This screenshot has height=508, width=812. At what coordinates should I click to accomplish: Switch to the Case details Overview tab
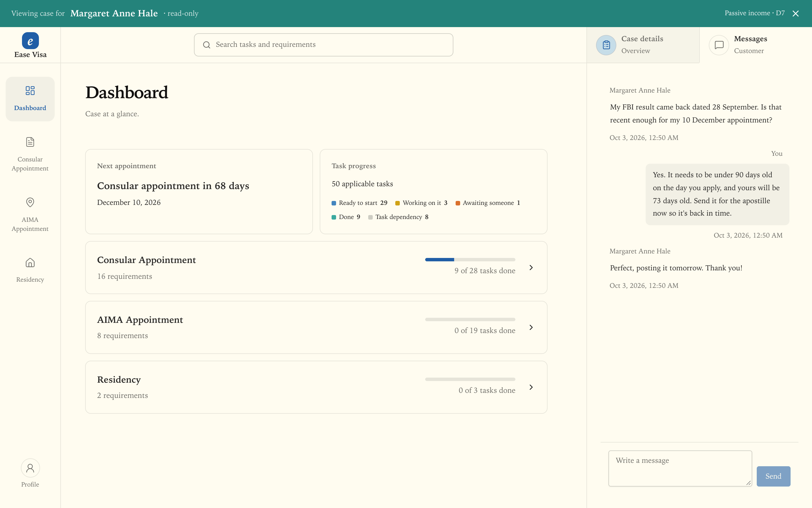pyautogui.click(x=643, y=45)
